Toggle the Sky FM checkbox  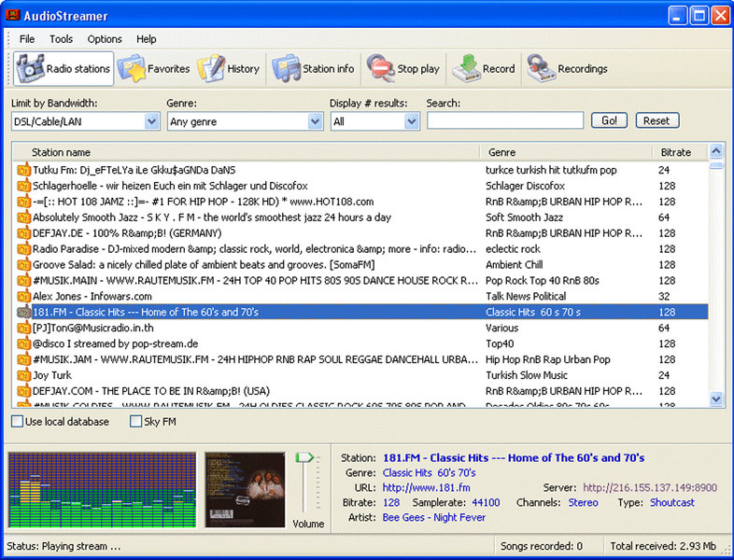135,422
